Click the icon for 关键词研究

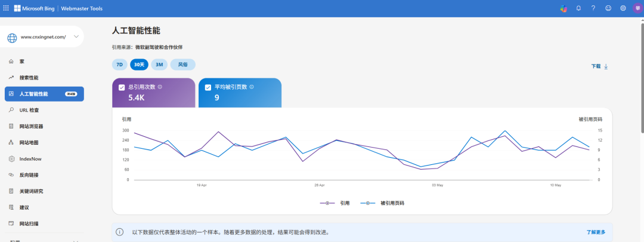[x=11, y=191]
